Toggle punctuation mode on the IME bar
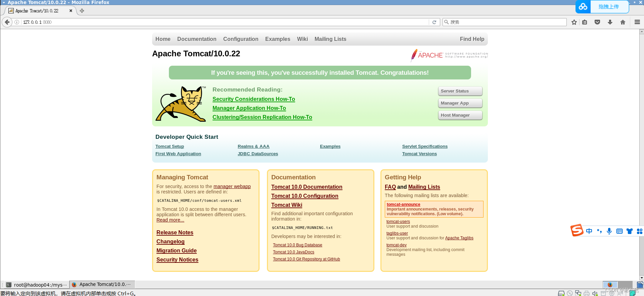Image resolution: width=644 pixels, height=296 pixels. 599,231
